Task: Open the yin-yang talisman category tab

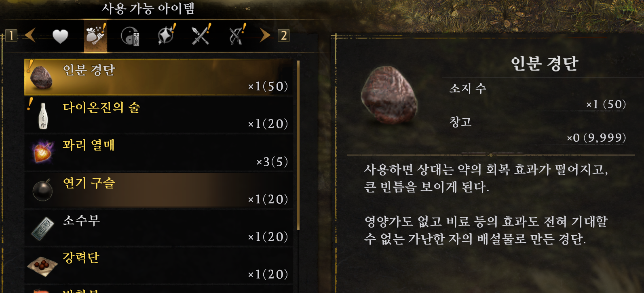Action: coord(130,36)
